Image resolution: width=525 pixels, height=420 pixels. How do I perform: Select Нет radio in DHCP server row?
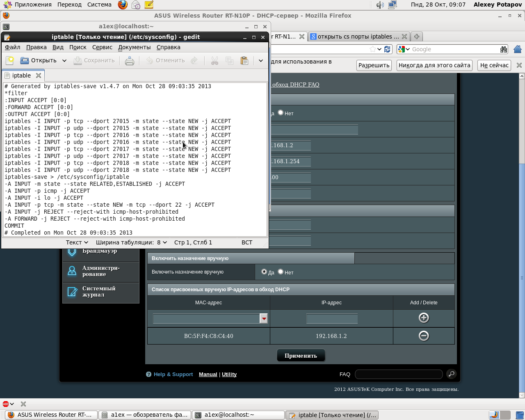[281, 112]
